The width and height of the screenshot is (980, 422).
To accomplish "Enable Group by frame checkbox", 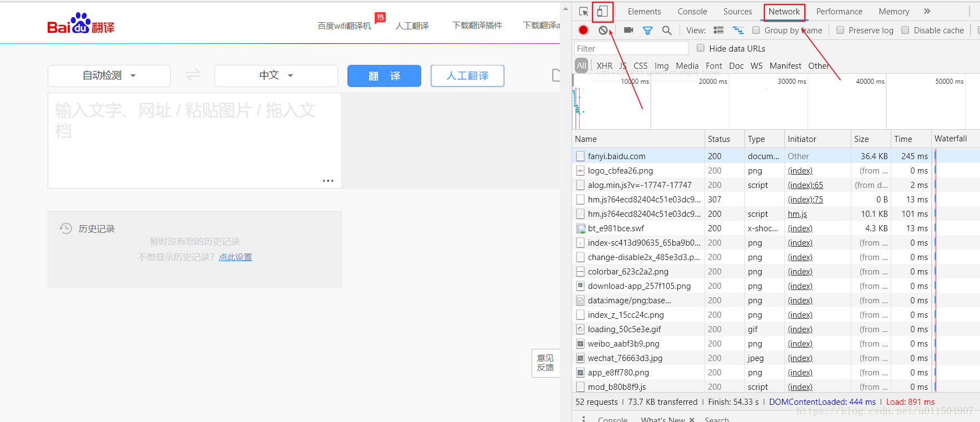I will coord(756,30).
